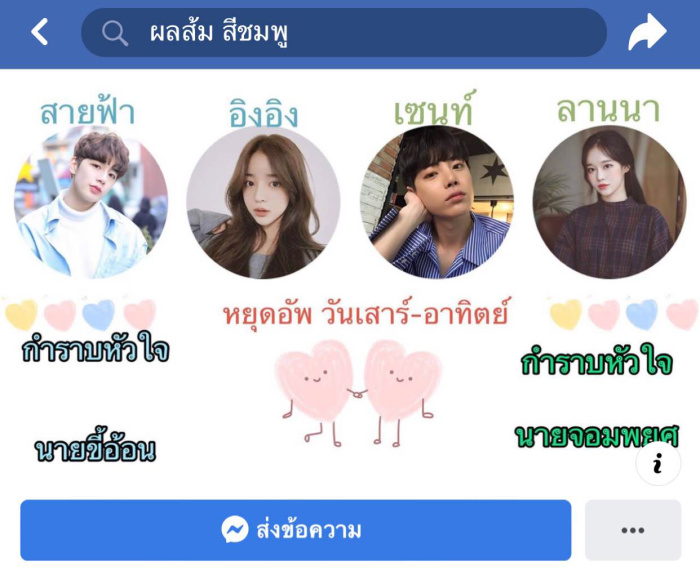Click the circular photo under ลานนา label

point(609,202)
